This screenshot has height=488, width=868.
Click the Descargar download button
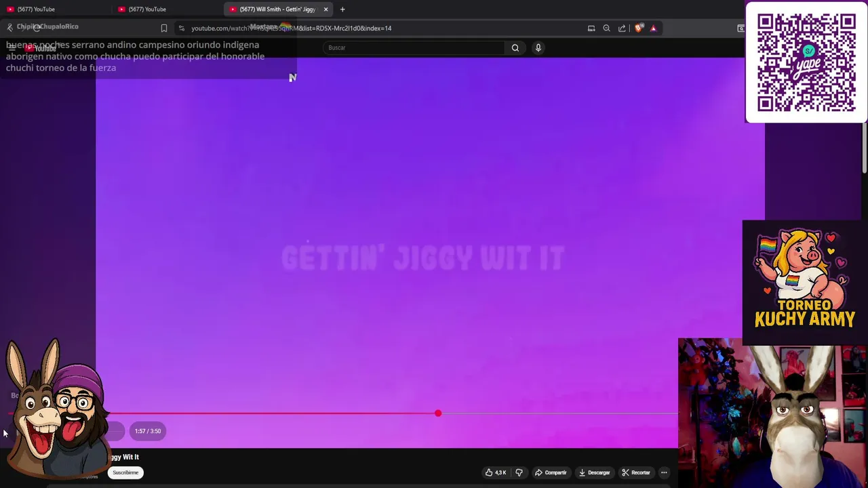[595, 472]
